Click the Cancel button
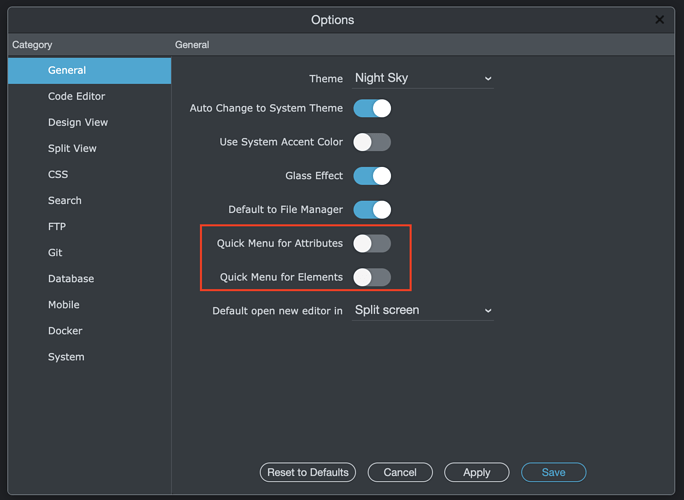 click(x=400, y=473)
